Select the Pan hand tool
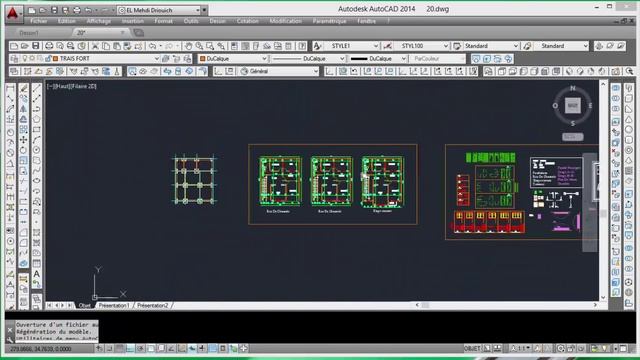 click(x=188, y=46)
